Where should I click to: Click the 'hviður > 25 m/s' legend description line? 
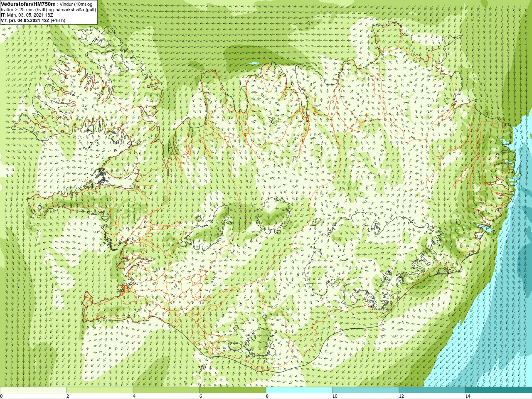[48, 10]
